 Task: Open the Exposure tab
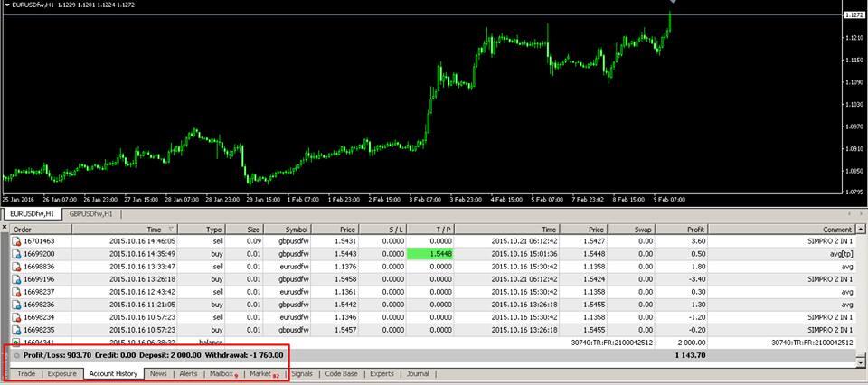coord(62,374)
